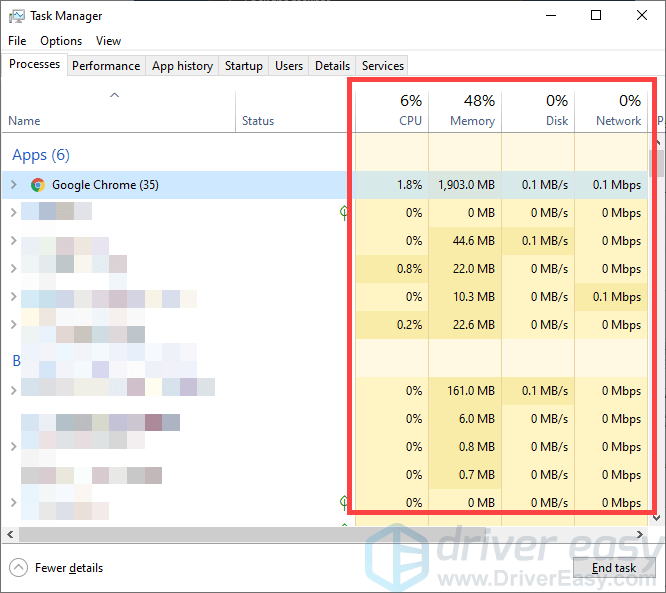This screenshot has height=593, width=666.
Task: Click Fewer details link
Action: 69,568
